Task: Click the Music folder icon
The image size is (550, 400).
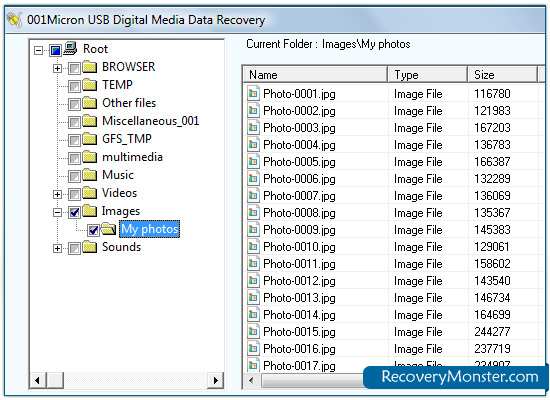Action: coord(90,175)
